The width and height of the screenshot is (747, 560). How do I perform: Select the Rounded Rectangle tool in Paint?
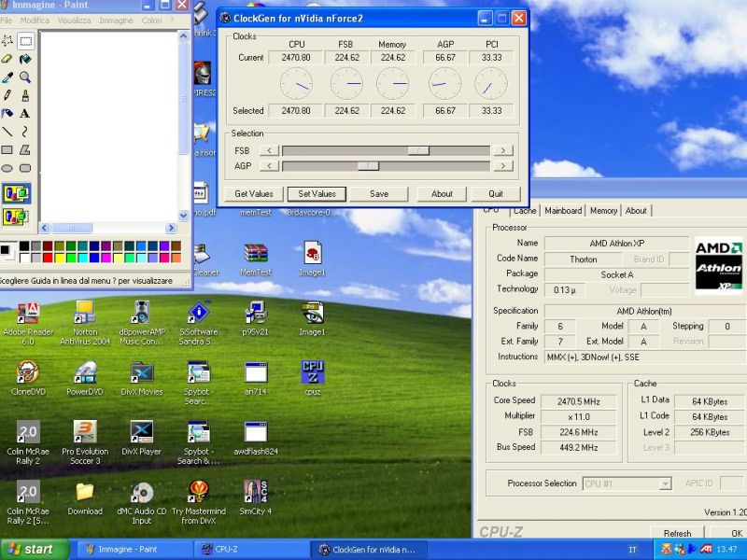(x=26, y=168)
